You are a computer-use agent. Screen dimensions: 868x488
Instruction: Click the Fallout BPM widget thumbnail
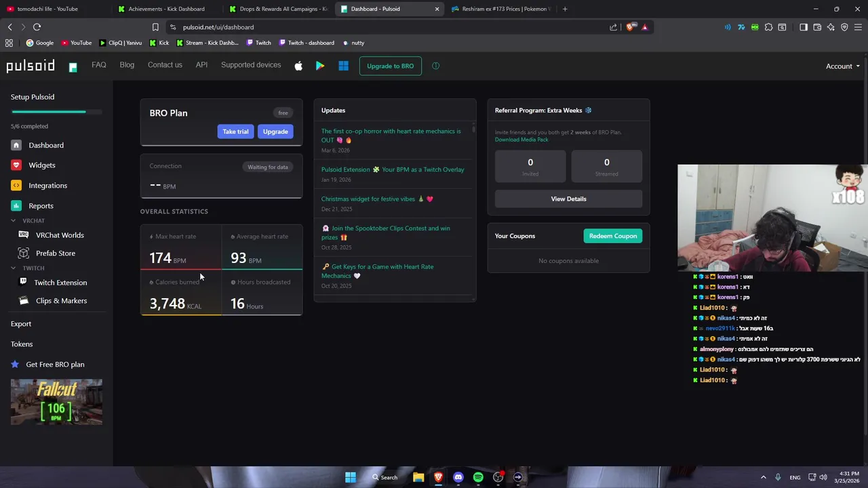[x=56, y=402]
